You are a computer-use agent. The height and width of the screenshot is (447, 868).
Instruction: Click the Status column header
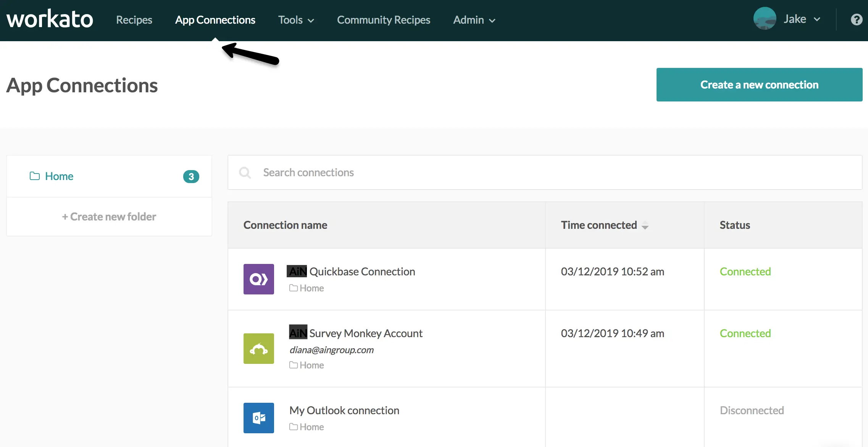point(735,225)
